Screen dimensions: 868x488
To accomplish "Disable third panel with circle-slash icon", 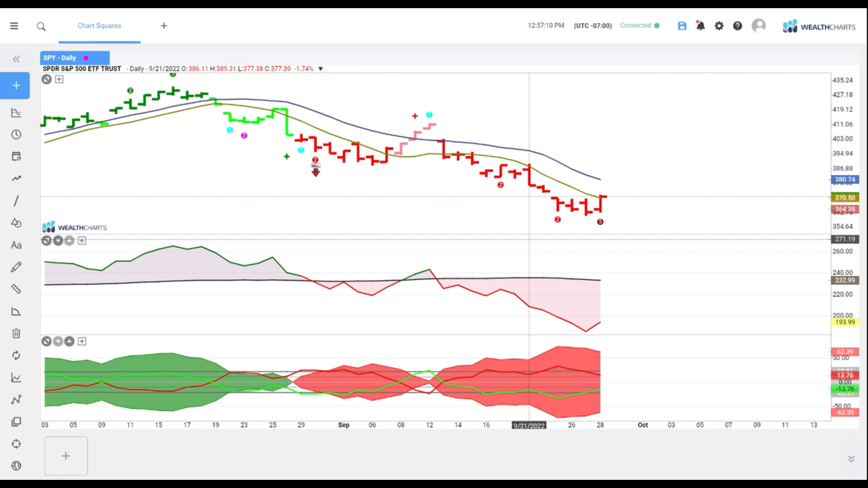I will (x=47, y=341).
